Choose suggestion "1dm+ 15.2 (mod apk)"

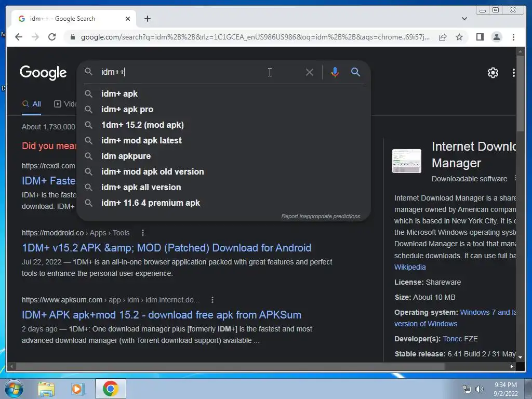pyautogui.click(x=223, y=125)
